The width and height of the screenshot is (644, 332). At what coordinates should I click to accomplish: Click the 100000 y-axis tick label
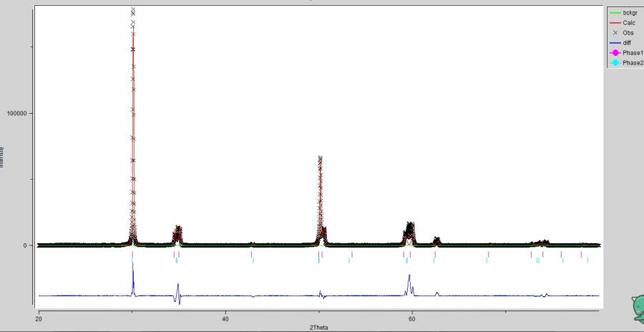(x=16, y=114)
